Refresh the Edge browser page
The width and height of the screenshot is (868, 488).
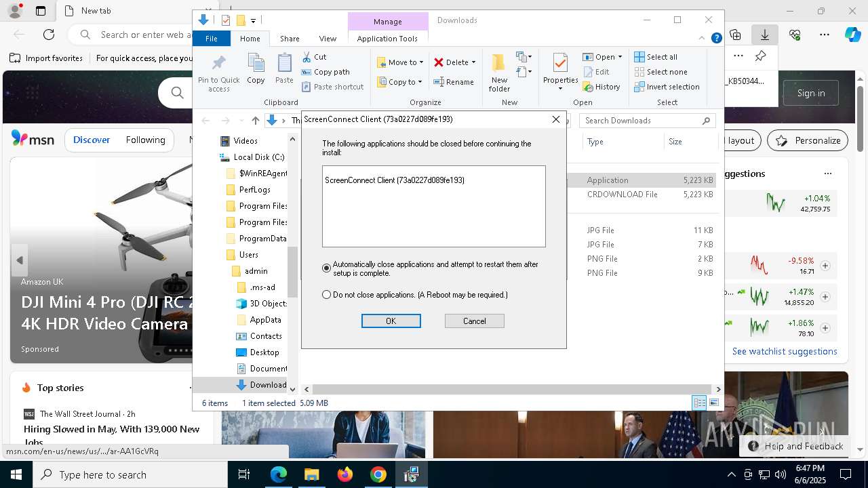(49, 35)
